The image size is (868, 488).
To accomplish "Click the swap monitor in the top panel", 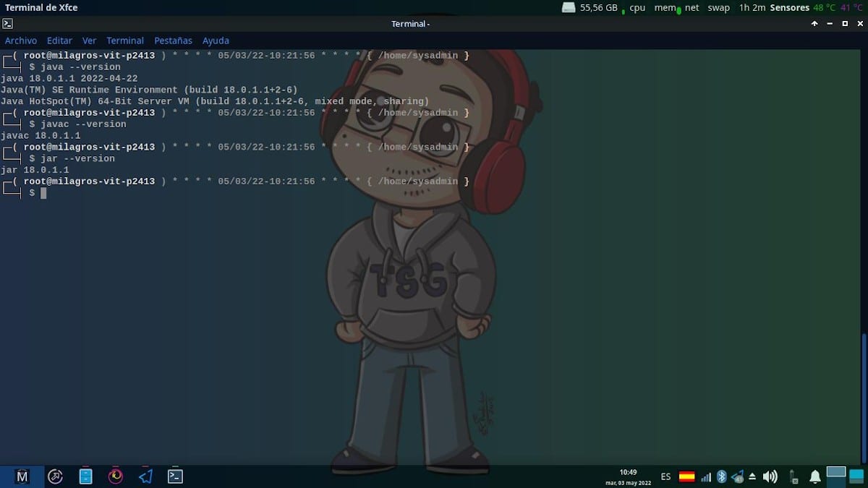I will (718, 8).
